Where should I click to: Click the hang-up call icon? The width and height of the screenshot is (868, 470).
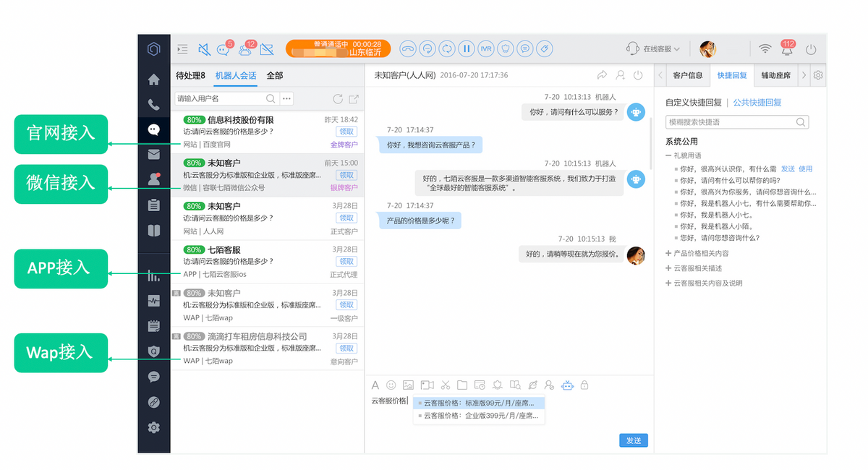click(407, 48)
